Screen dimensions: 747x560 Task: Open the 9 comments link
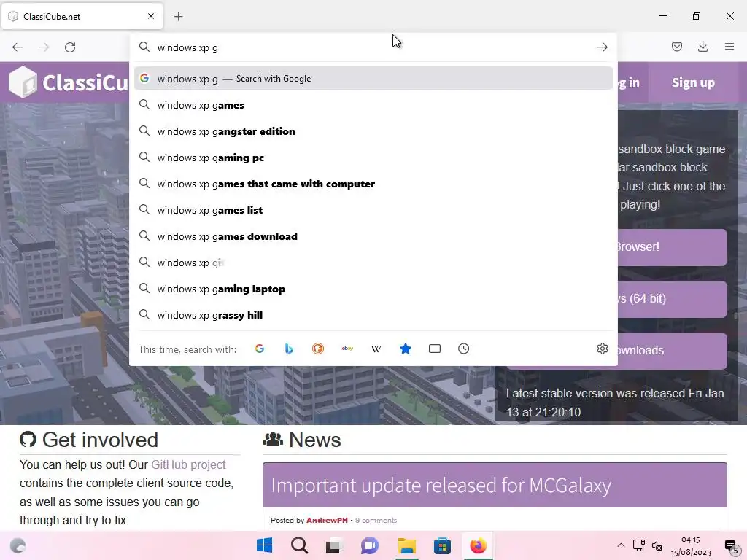376,521
